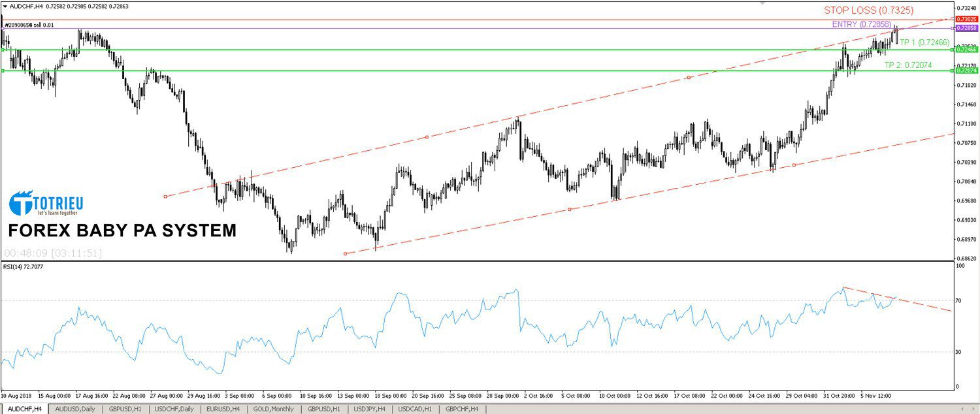Screen dimensions: 980x414
Task: Click the active AUDCHF,H4 tab
Action: (x=24, y=409)
